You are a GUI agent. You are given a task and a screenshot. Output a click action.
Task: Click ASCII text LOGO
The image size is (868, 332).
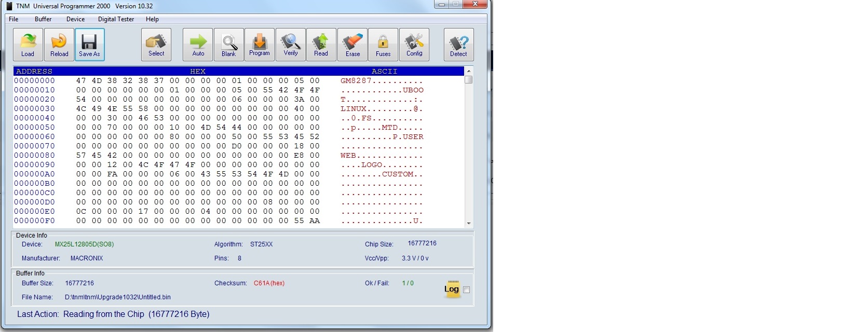click(x=372, y=164)
